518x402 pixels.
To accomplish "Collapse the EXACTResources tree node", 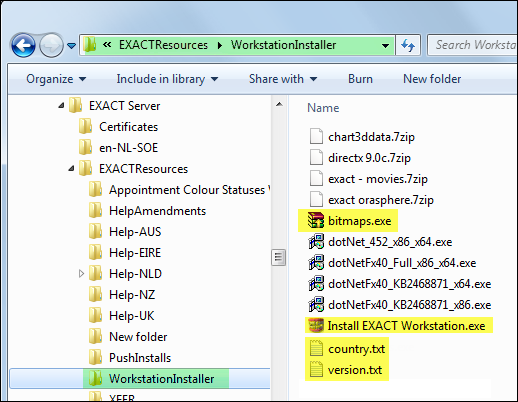I will click(71, 169).
